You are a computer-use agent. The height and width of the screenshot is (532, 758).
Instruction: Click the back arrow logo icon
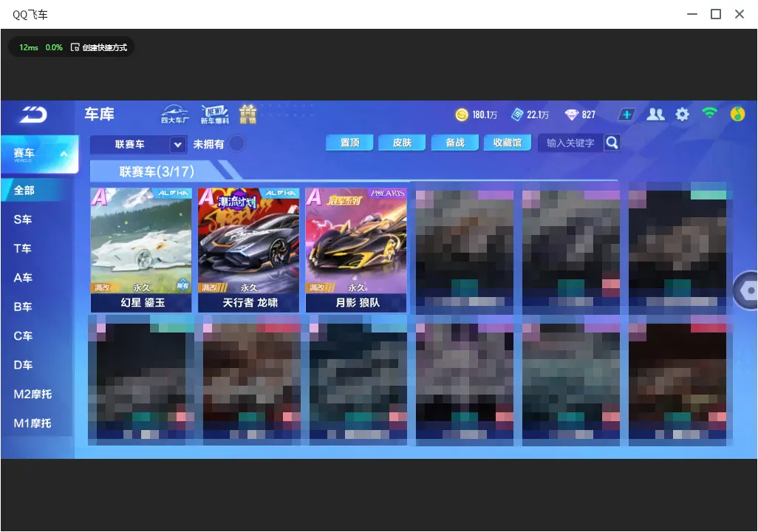click(33, 115)
